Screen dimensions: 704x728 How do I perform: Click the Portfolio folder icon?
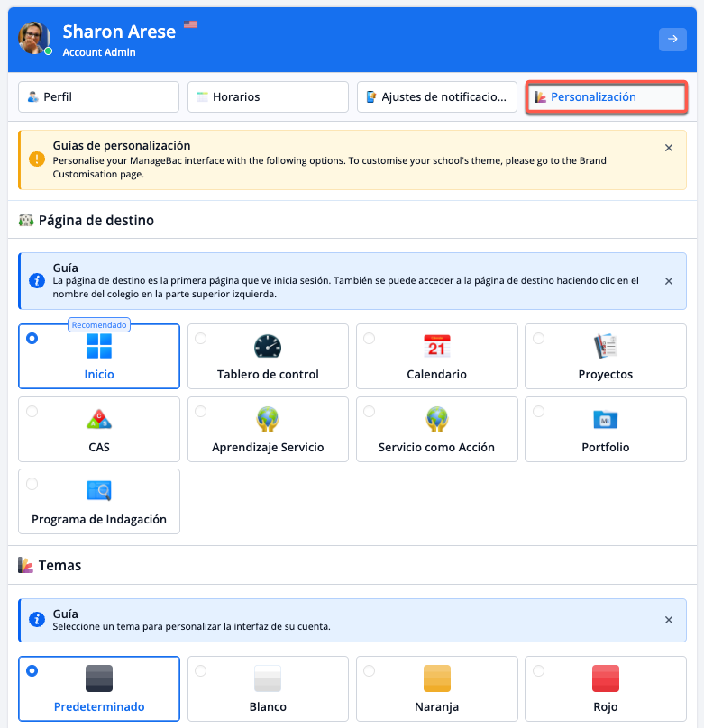(x=605, y=419)
